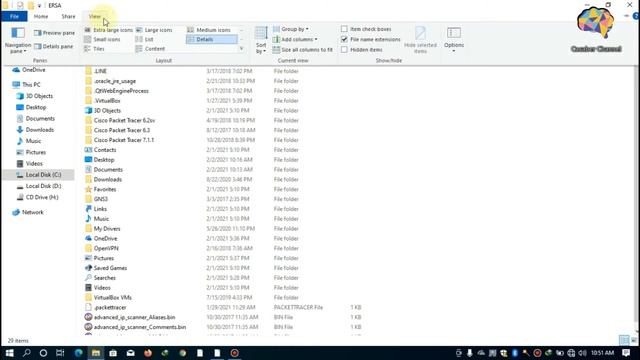The height and width of the screenshot is (360, 640).
Task: Select Tiles layout
Action: pos(94,49)
